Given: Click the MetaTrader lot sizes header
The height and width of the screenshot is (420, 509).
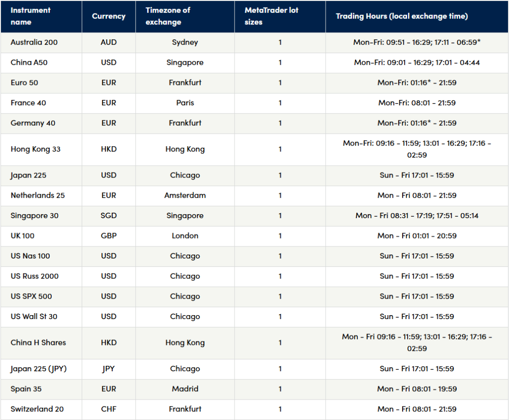Looking at the screenshot, I should click(271, 16).
